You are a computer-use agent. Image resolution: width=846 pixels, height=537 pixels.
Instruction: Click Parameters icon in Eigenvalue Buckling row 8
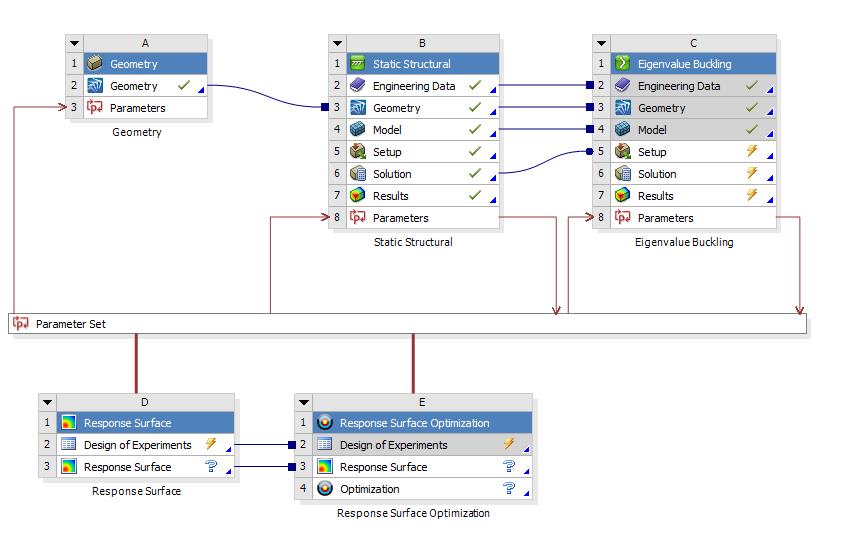[x=623, y=217]
